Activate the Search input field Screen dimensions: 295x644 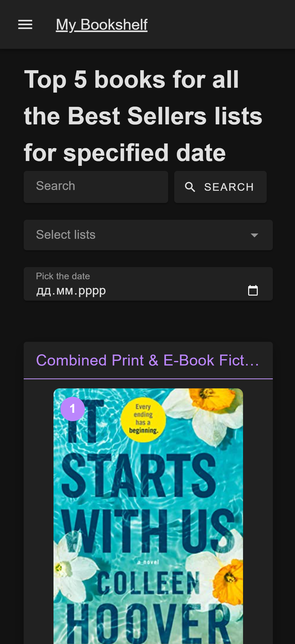click(96, 187)
